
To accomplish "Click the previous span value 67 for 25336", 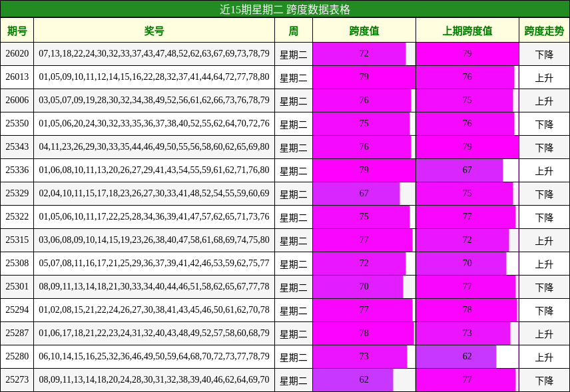I will pos(467,170).
